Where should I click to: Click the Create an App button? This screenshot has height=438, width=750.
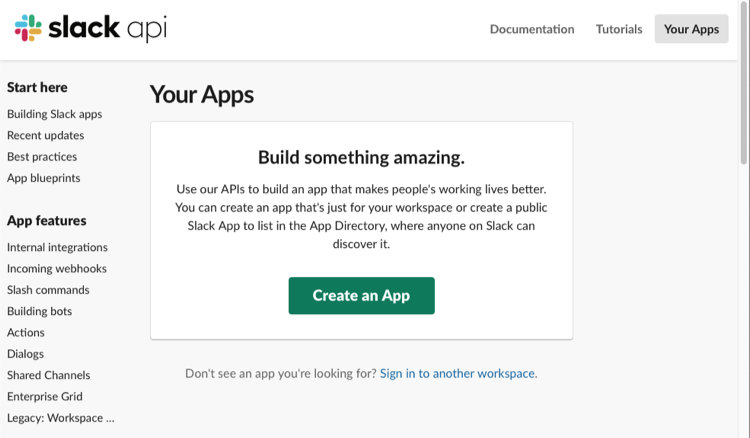pos(362,296)
